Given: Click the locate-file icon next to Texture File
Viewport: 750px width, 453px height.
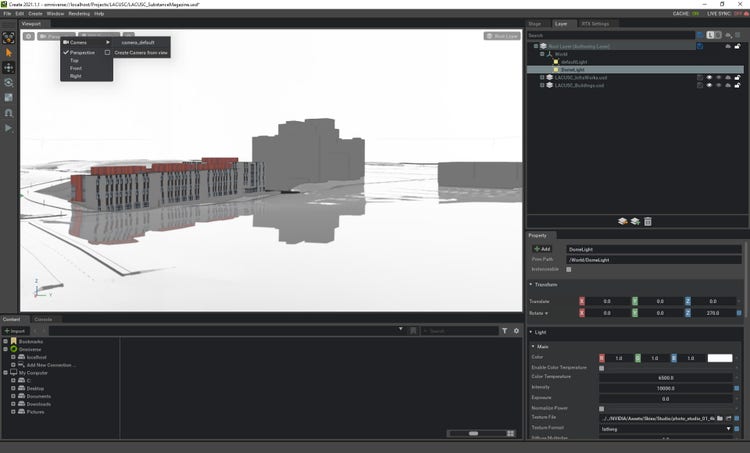Looking at the screenshot, I should pos(728,418).
